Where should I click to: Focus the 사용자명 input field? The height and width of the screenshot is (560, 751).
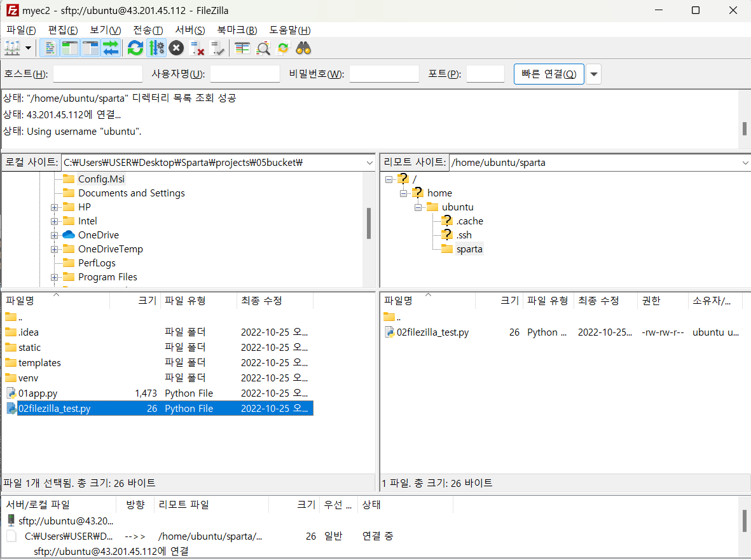[245, 74]
